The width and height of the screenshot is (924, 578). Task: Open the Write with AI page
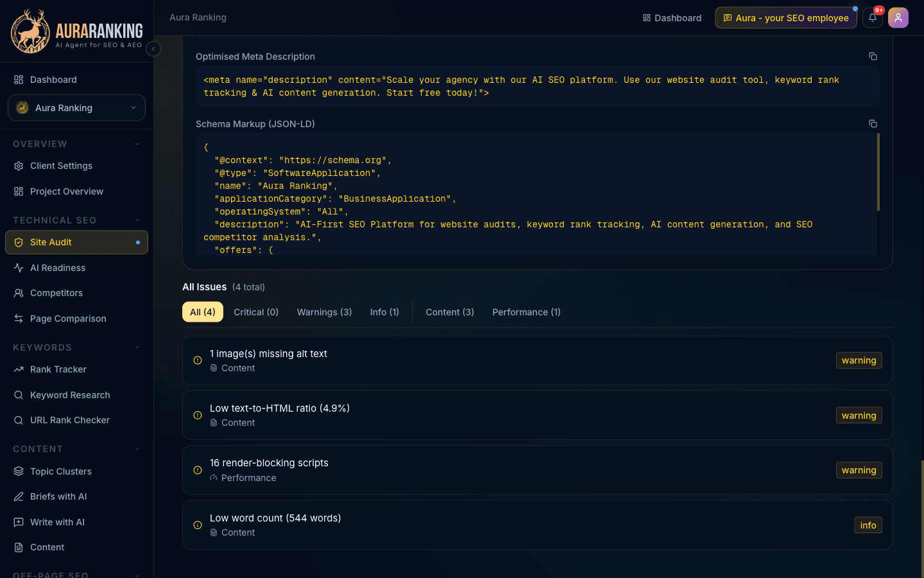click(76, 522)
